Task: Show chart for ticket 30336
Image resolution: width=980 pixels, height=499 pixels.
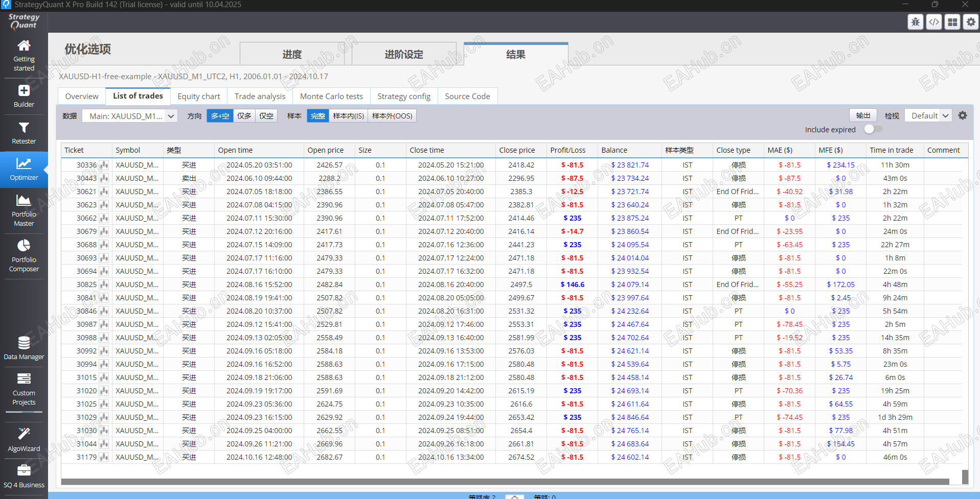Action: pyautogui.click(x=104, y=165)
